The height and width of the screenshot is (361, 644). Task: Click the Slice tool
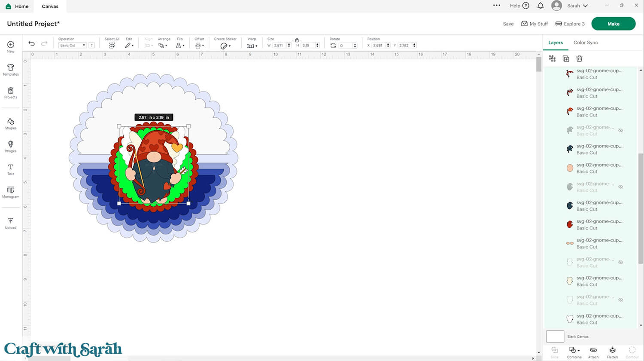555,352
